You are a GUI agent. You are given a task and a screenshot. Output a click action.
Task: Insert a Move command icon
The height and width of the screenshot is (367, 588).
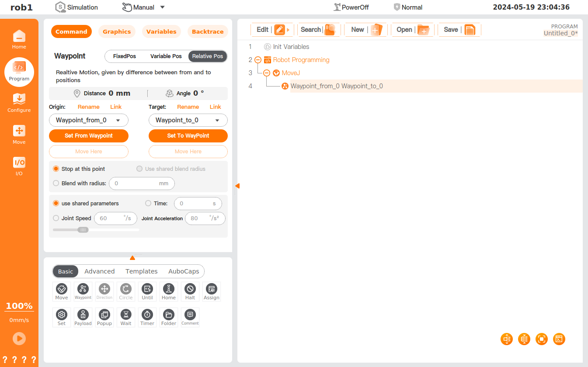tap(62, 291)
